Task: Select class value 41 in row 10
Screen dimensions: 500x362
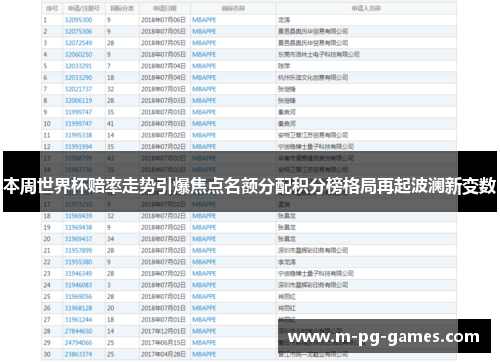Action: click(x=110, y=124)
